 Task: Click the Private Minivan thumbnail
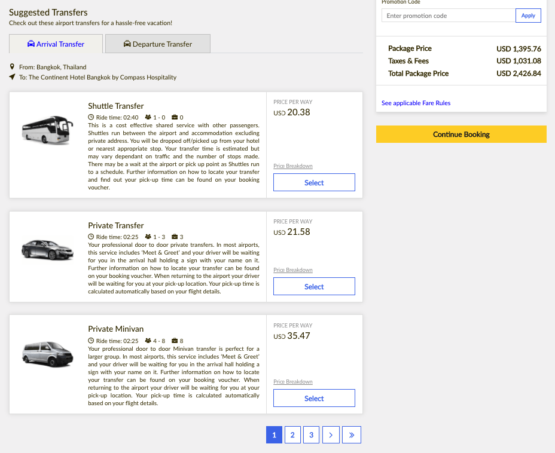[47, 354]
